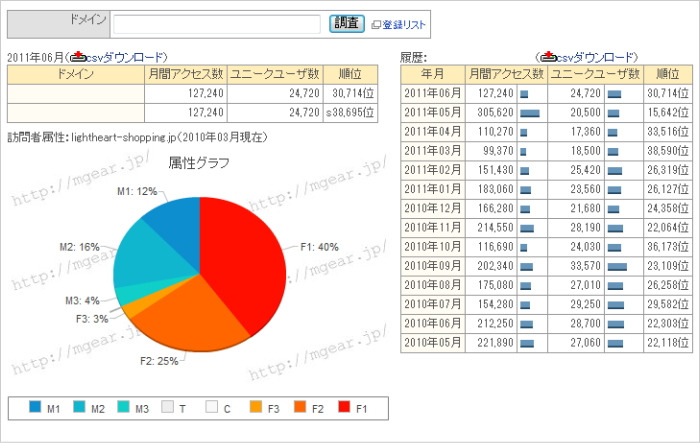
Task: Click the 調査 search button
Action: (x=346, y=23)
